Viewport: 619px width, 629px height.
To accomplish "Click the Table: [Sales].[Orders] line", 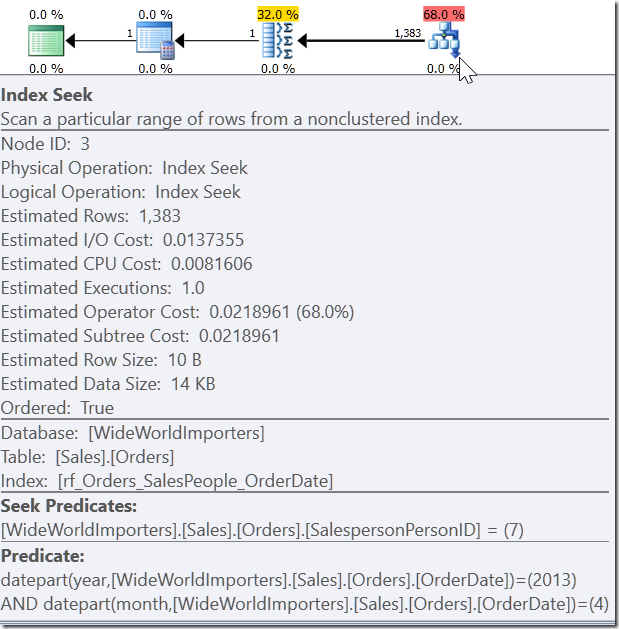I will click(x=87, y=457).
